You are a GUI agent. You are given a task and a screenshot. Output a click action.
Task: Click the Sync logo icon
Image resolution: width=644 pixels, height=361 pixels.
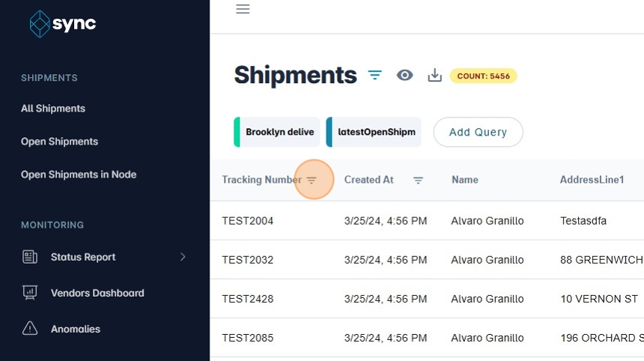[x=39, y=24]
